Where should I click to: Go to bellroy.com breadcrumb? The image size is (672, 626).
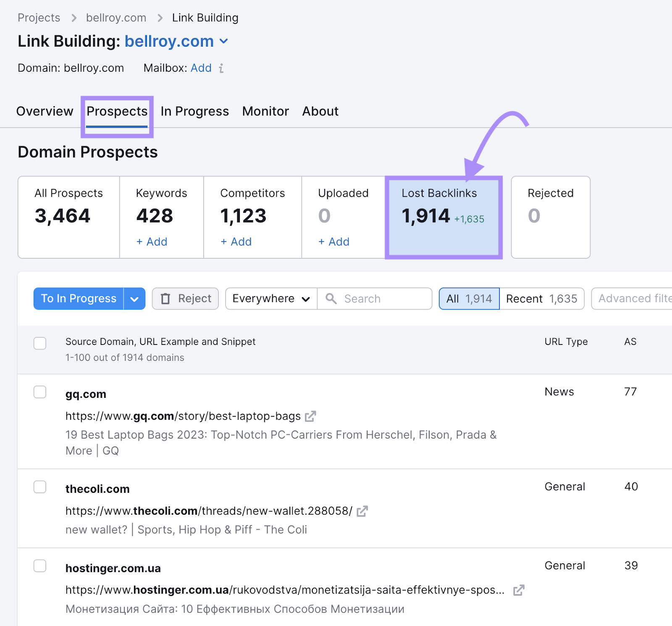click(x=116, y=18)
